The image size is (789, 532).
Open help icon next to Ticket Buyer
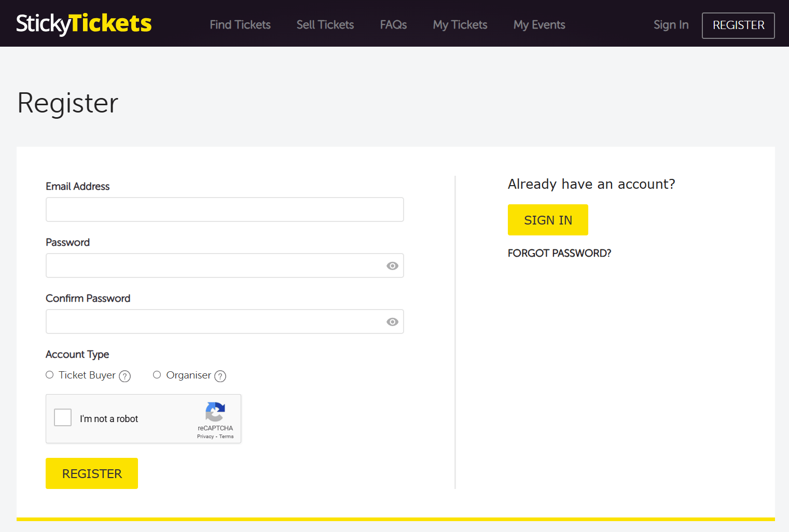125,376
